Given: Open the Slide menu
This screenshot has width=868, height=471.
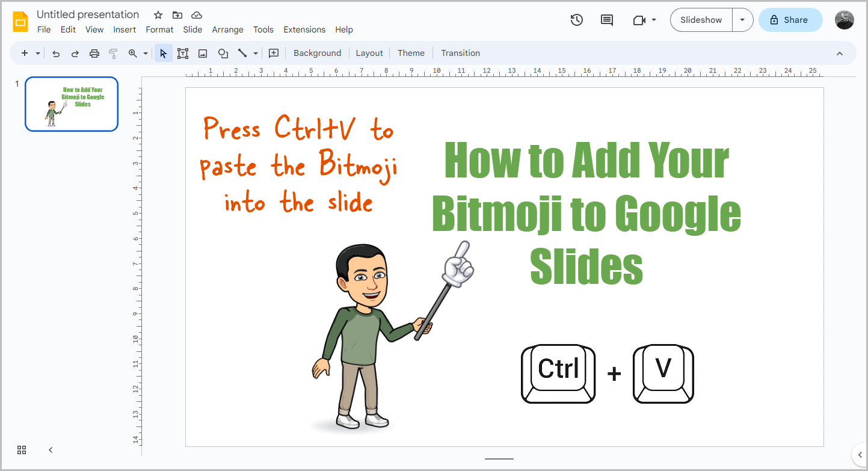Looking at the screenshot, I should point(192,29).
